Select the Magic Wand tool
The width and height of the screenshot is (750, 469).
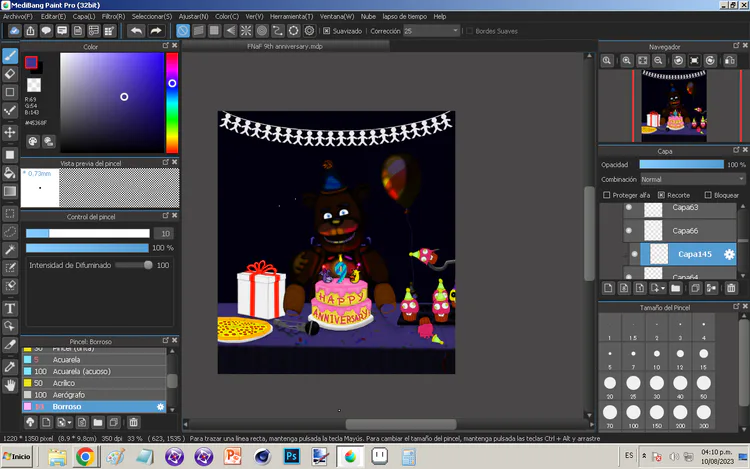coord(10,250)
